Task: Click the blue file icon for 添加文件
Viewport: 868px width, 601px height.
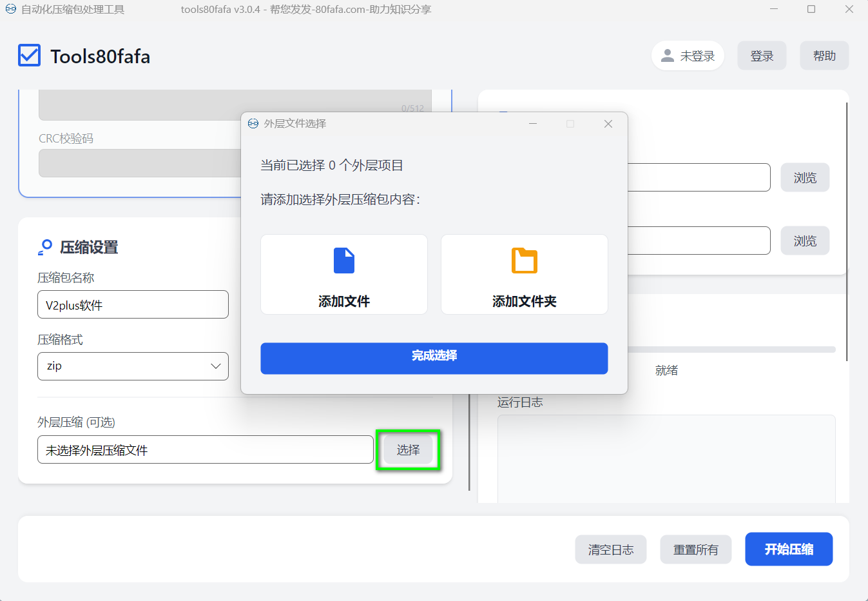Action: coord(344,261)
